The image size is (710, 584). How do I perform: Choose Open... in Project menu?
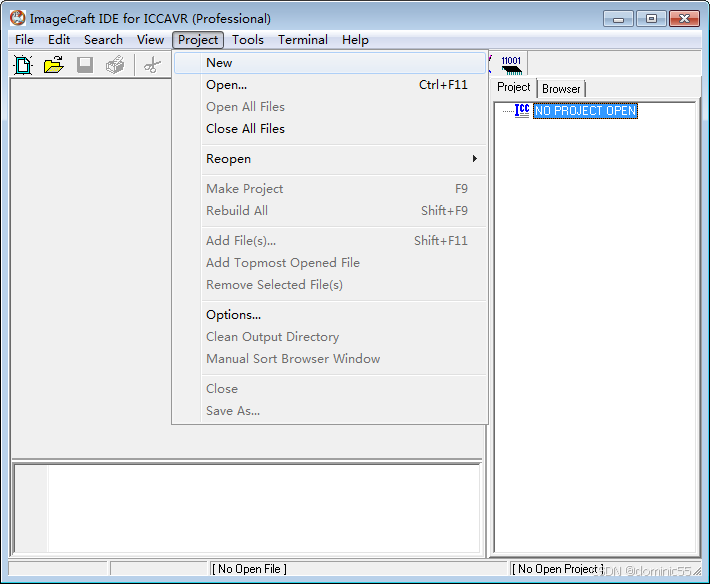[x=330, y=85]
